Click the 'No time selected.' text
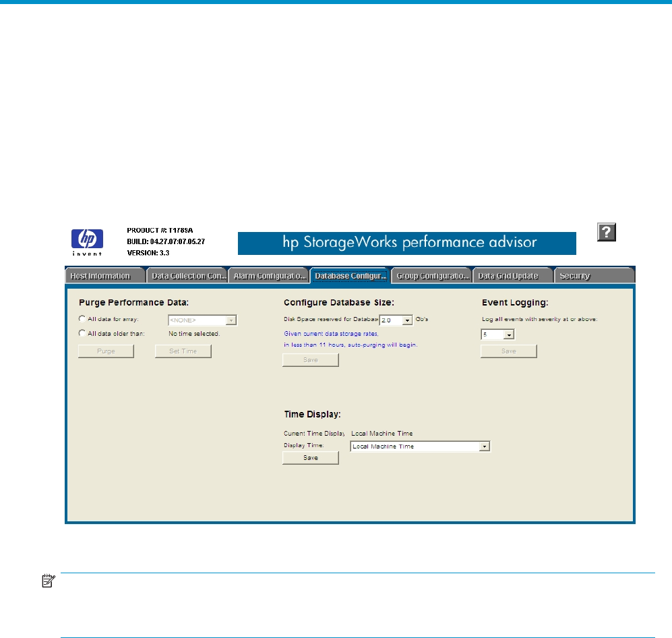This screenshot has height=638, width=672. pyautogui.click(x=194, y=334)
